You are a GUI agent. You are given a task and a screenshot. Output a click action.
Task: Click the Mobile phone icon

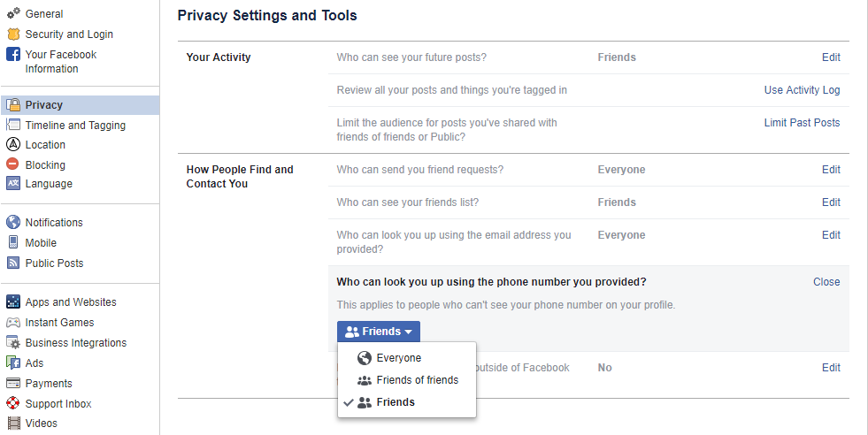13,243
